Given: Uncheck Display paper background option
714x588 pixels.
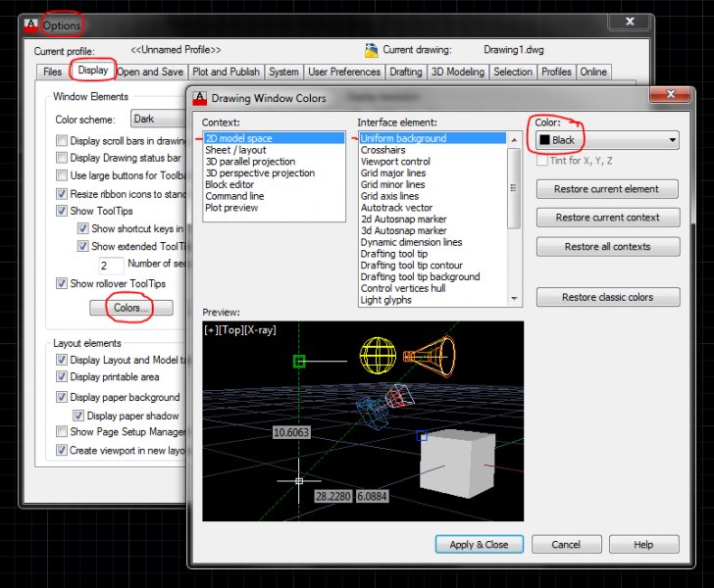Looking at the screenshot, I should [x=62, y=398].
